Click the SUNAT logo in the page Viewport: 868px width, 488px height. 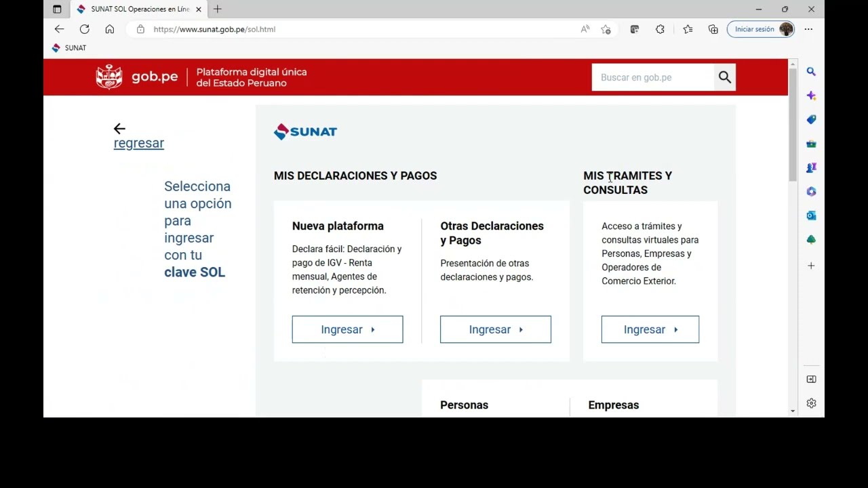pyautogui.click(x=305, y=131)
